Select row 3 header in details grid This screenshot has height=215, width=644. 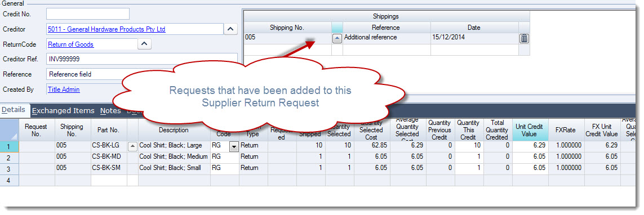10,169
